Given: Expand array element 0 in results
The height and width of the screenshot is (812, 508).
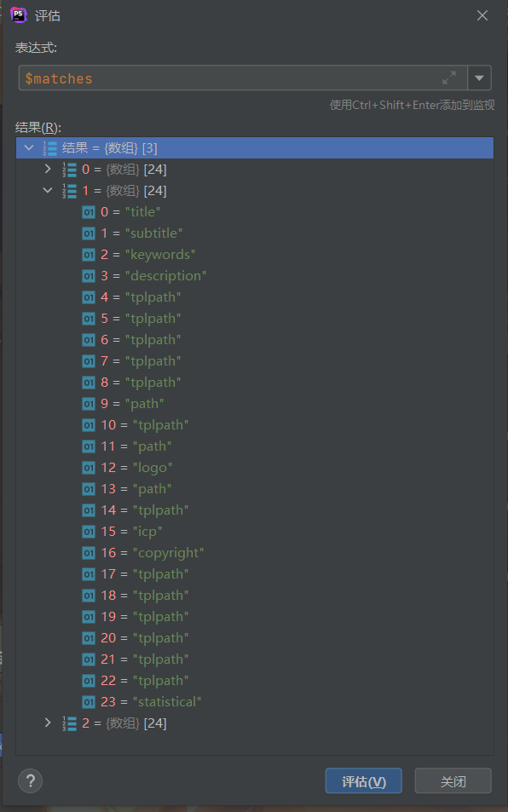Looking at the screenshot, I should pos(48,169).
